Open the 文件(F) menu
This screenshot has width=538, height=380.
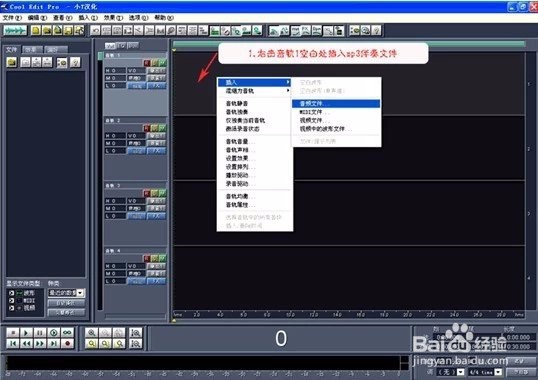click(x=12, y=17)
